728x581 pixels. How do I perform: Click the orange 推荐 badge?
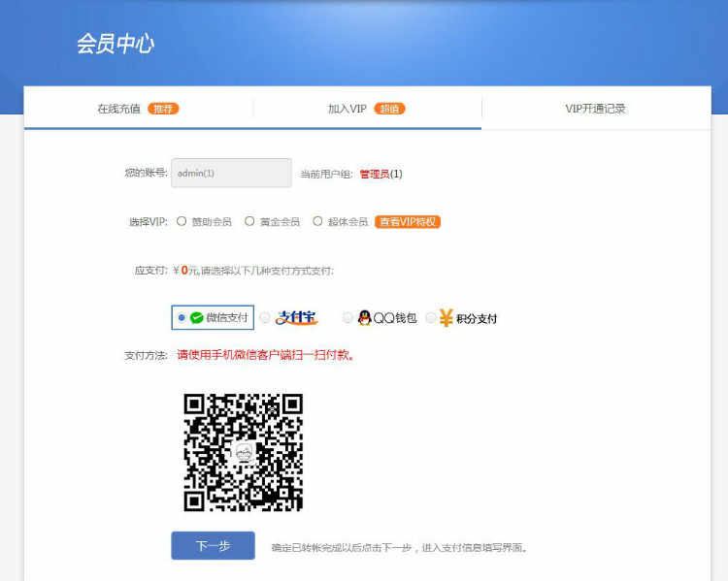163,109
